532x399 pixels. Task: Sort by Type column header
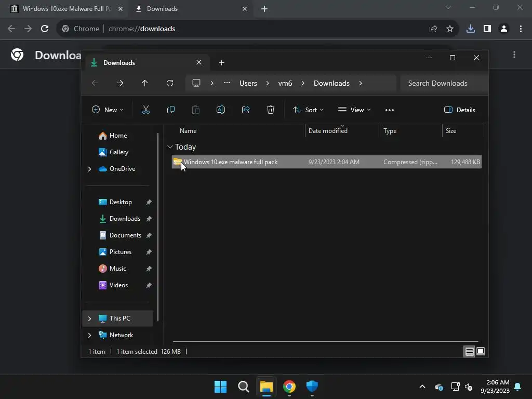pyautogui.click(x=390, y=130)
